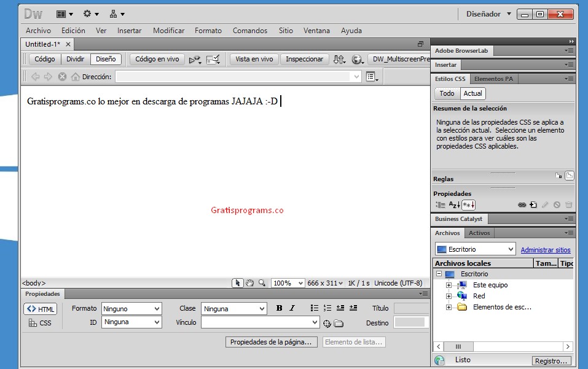
Task: Open the window size 666 x 311 dropdown
Action: coord(325,283)
